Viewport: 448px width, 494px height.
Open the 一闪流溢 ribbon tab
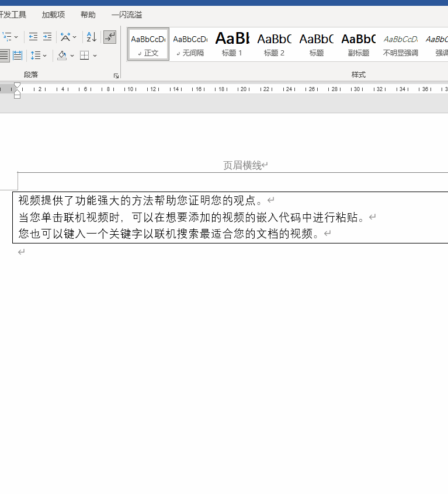(x=127, y=15)
